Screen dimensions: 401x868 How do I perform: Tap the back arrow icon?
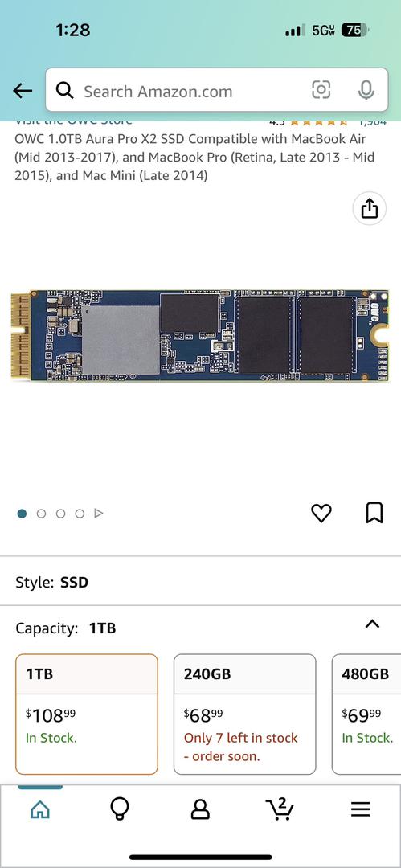click(x=23, y=91)
